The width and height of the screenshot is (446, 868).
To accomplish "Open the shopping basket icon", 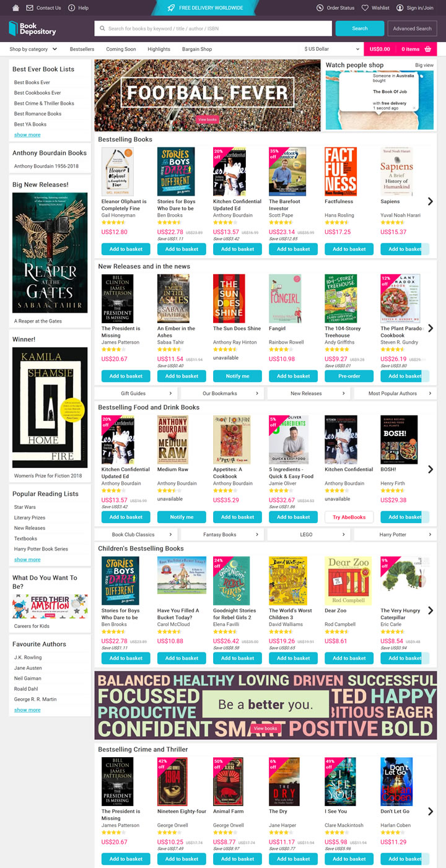I will (x=427, y=49).
